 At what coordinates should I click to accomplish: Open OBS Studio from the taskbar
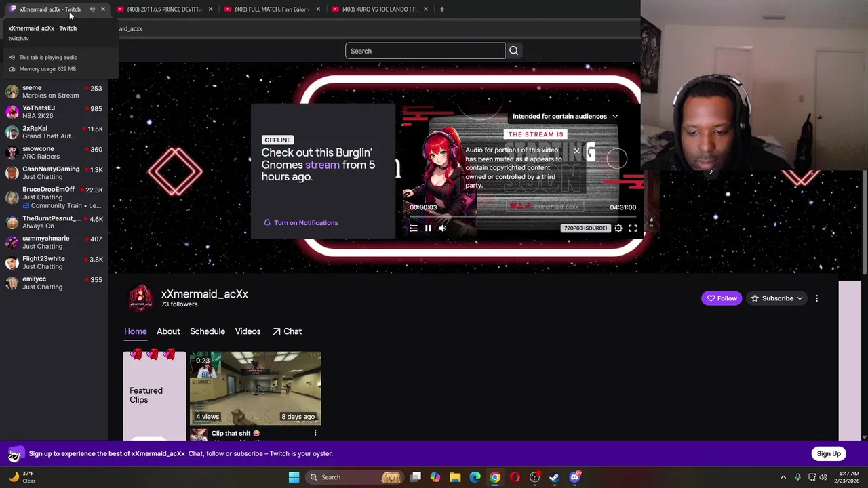534,477
